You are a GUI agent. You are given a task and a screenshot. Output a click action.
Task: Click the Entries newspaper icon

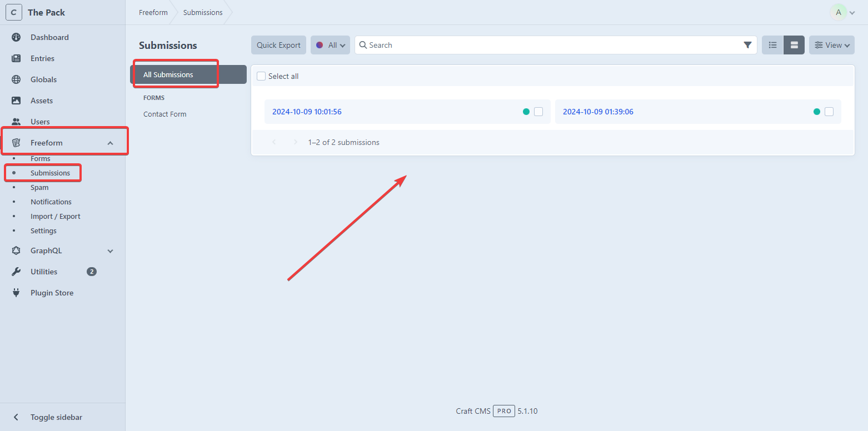point(16,58)
